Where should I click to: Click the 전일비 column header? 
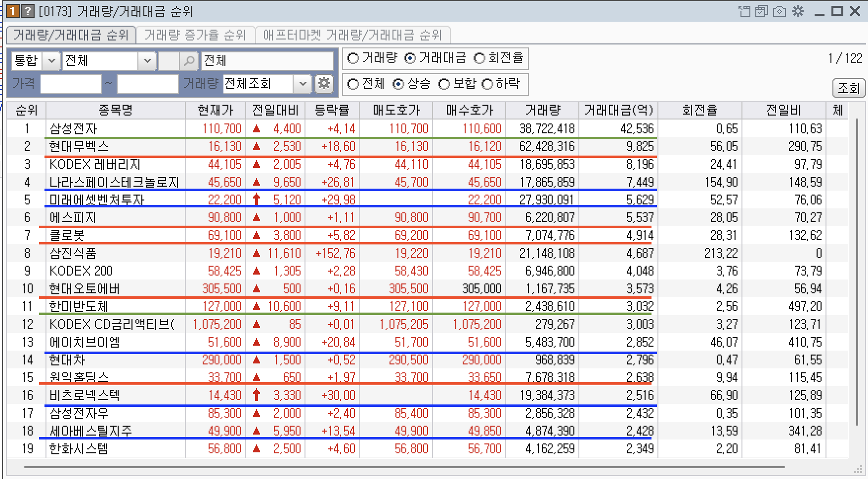(783, 110)
